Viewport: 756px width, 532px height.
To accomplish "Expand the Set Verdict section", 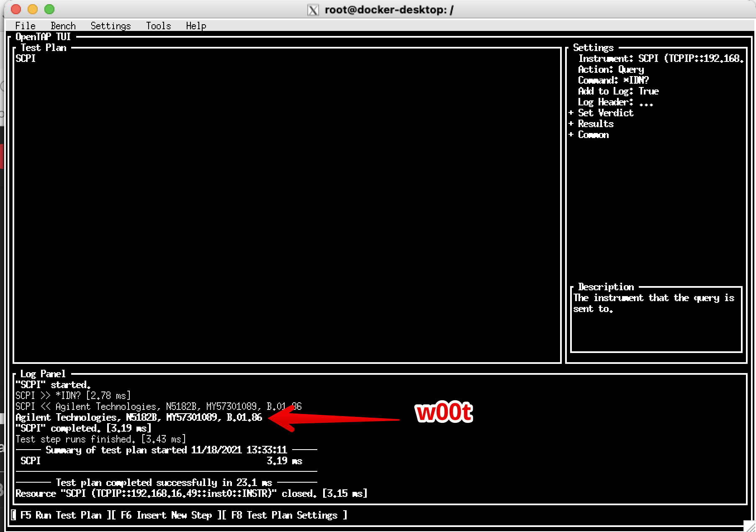I will pyautogui.click(x=602, y=113).
